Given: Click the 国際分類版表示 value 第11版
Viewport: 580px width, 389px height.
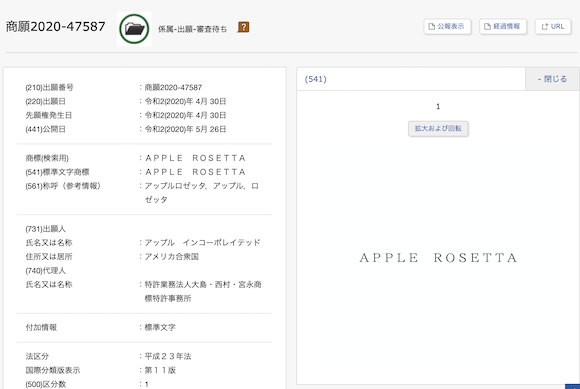Looking at the screenshot, I should tap(160, 370).
